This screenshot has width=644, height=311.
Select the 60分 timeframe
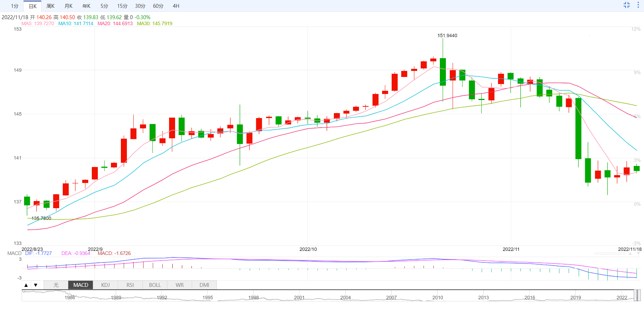click(158, 6)
